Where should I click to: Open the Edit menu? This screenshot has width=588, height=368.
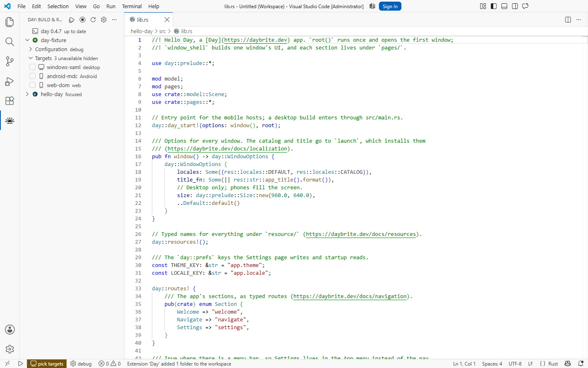(36, 6)
